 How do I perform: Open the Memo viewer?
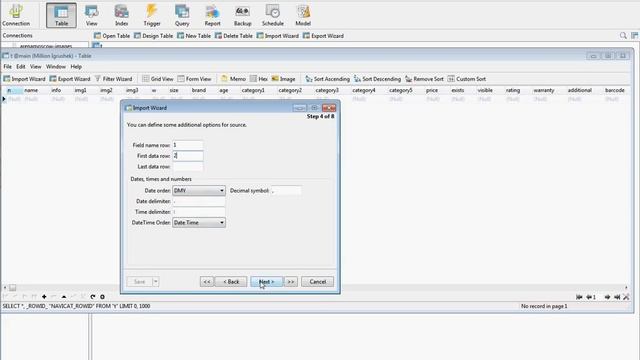click(x=233, y=79)
